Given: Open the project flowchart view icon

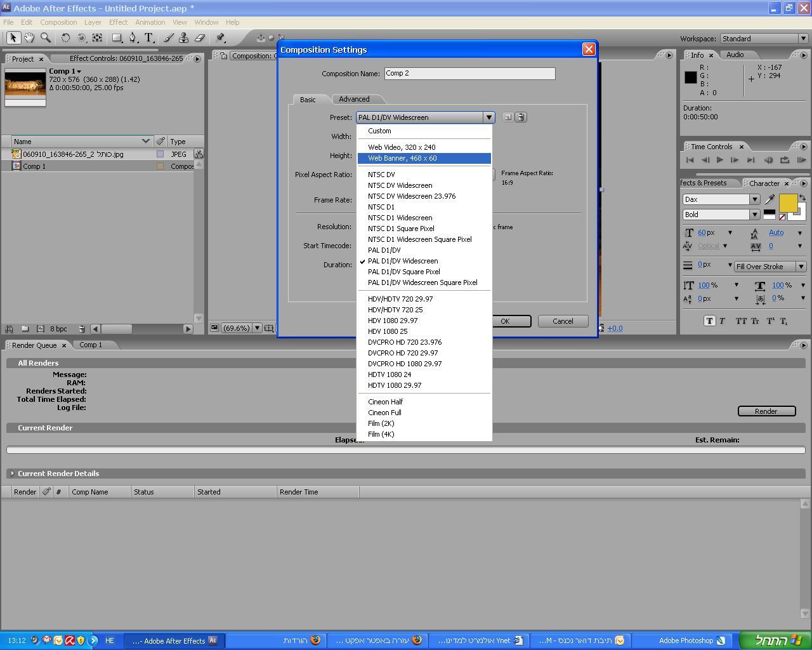Looking at the screenshot, I should tap(199, 154).
